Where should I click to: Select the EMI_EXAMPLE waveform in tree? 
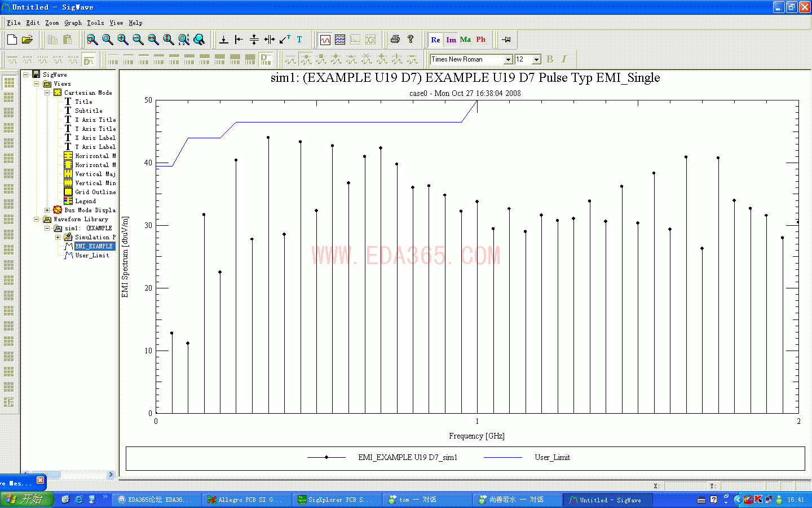(94, 246)
